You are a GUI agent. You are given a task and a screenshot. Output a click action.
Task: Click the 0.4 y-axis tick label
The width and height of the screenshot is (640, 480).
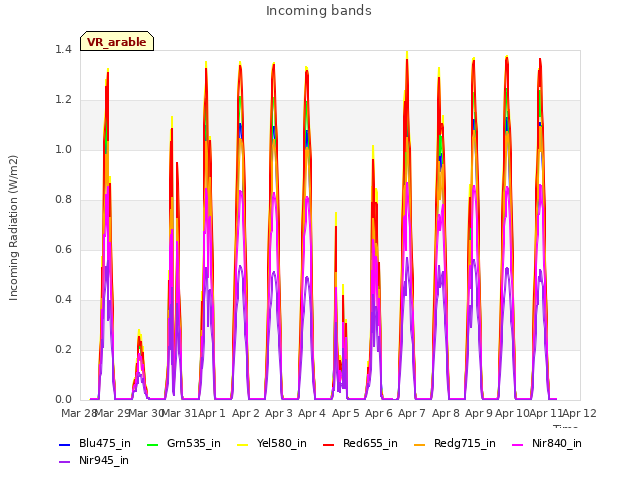(x=63, y=300)
